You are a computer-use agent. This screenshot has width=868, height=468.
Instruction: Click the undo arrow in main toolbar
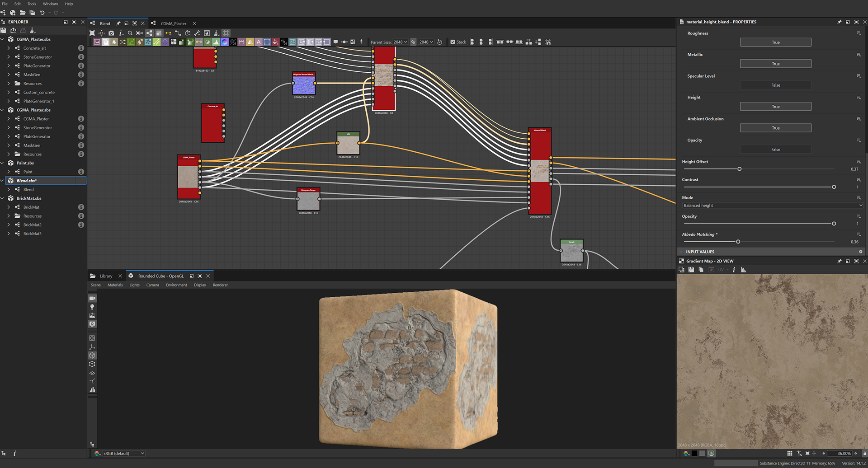42,13
